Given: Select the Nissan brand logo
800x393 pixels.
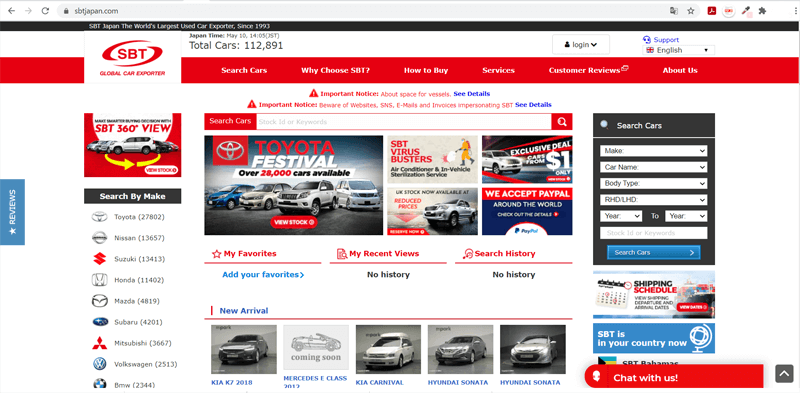Looking at the screenshot, I should point(99,238).
